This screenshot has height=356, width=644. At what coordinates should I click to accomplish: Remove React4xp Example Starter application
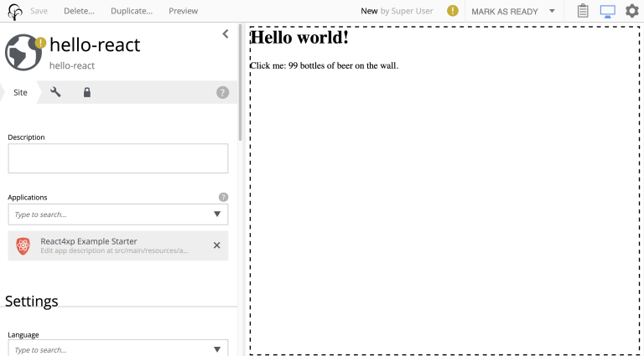pyautogui.click(x=216, y=245)
